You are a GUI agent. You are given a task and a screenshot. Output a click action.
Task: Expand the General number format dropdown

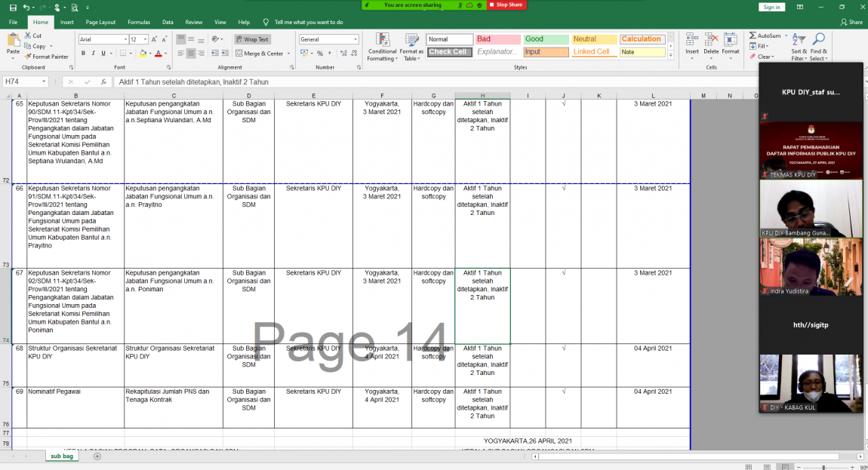(x=356, y=39)
